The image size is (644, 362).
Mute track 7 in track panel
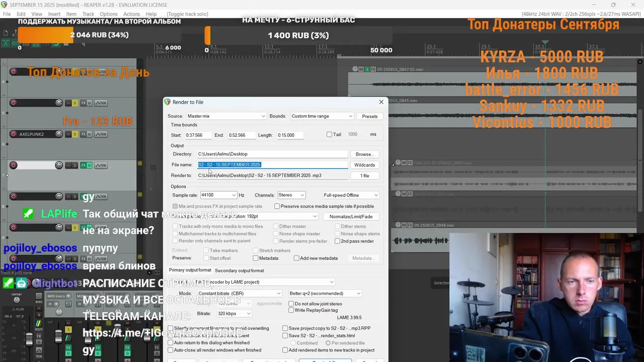68,165
